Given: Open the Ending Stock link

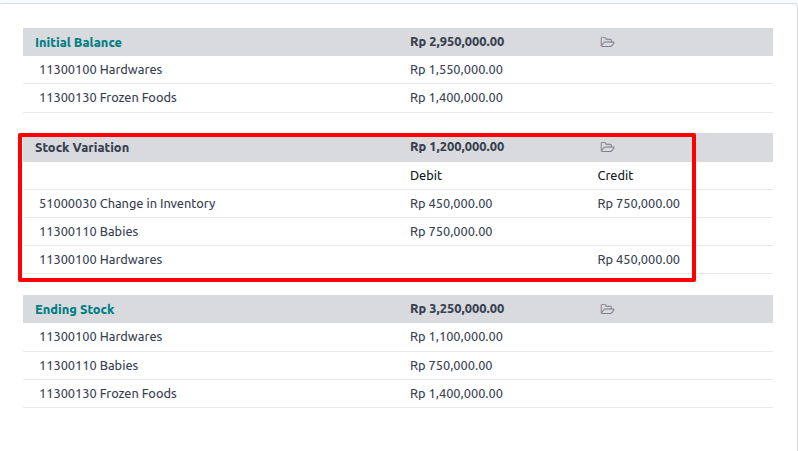Looking at the screenshot, I should [x=75, y=309].
